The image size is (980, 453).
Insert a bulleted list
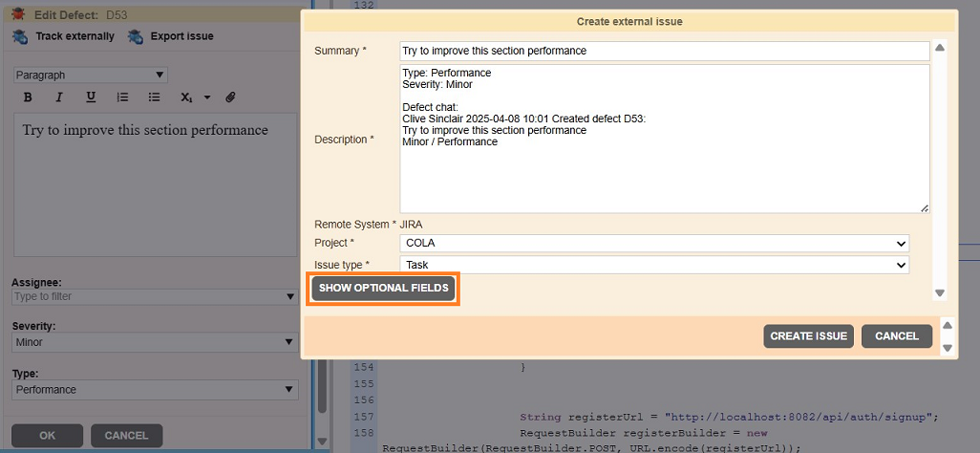coord(154,97)
